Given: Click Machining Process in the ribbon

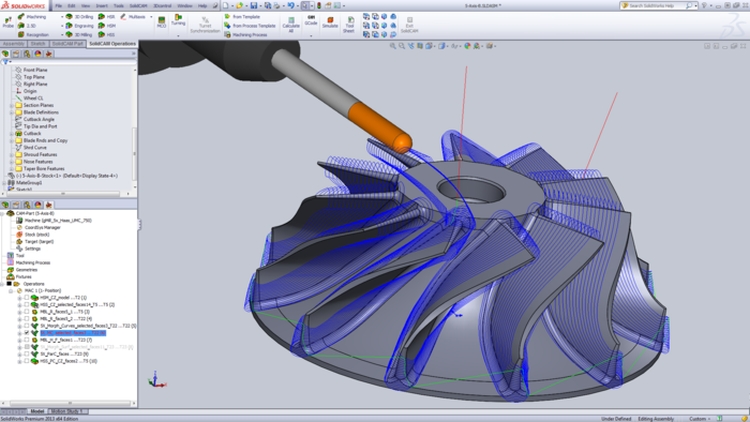Looking at the screenshot, I should coord(245,35).
